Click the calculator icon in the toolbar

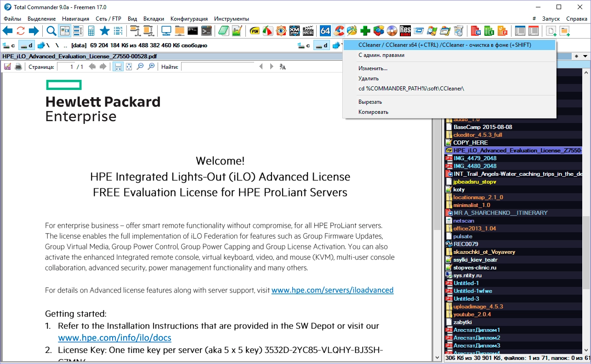point(91,31)
